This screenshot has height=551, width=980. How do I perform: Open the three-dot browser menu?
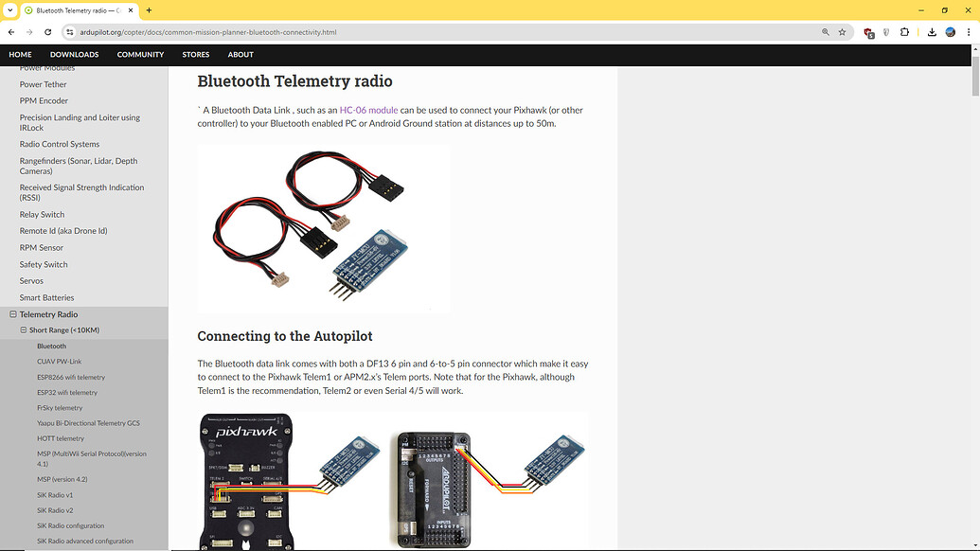[x=968, y=31]
